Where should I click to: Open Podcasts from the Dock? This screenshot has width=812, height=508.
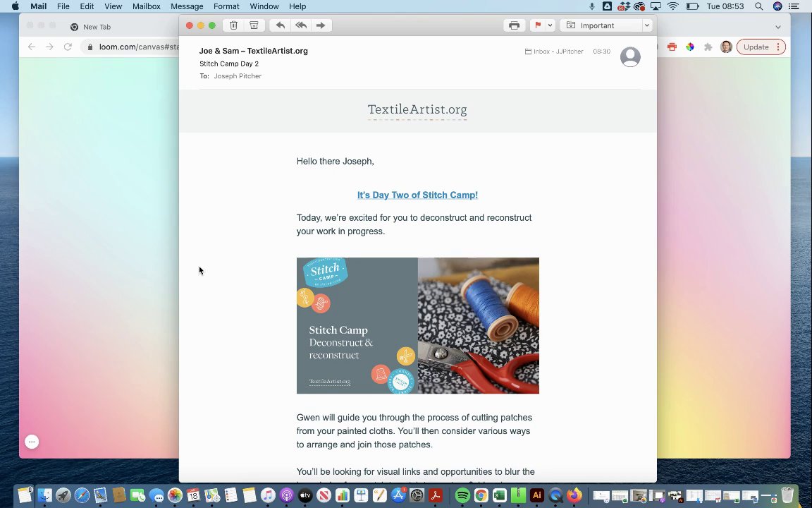286,495
